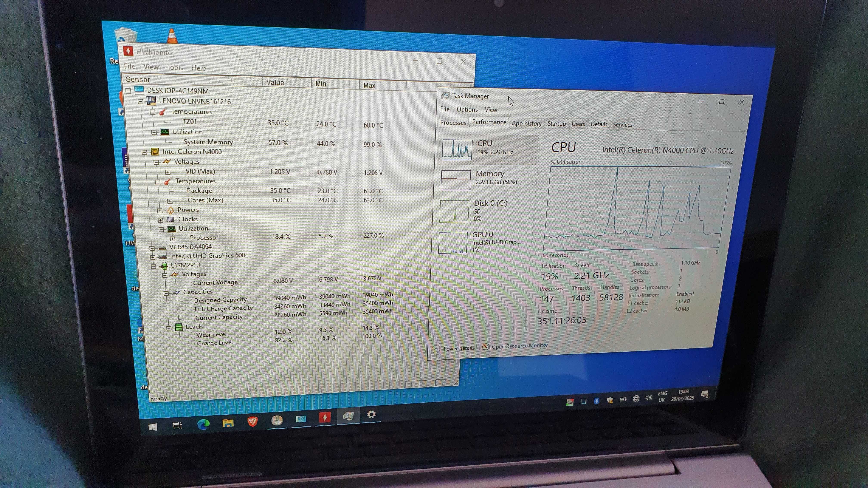Open the Task Manager File menu
This screenshot has height=488, width=868.
coord(445,109)
